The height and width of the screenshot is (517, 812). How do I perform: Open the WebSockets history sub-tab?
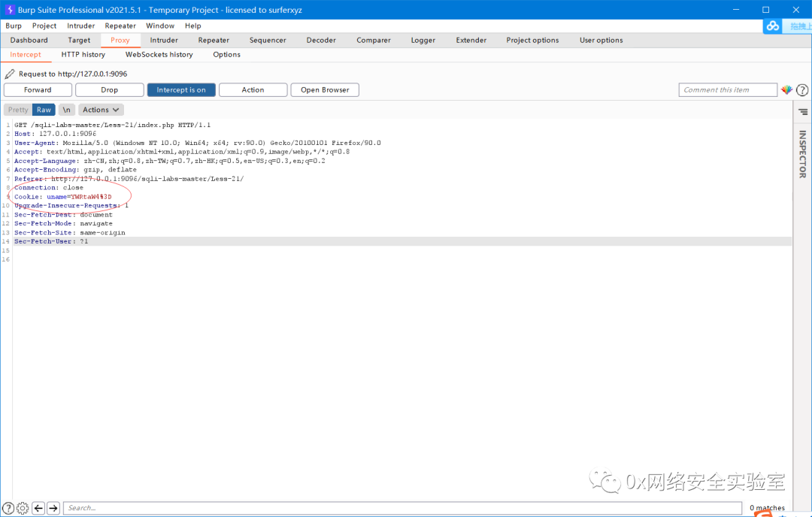(159, 55)
